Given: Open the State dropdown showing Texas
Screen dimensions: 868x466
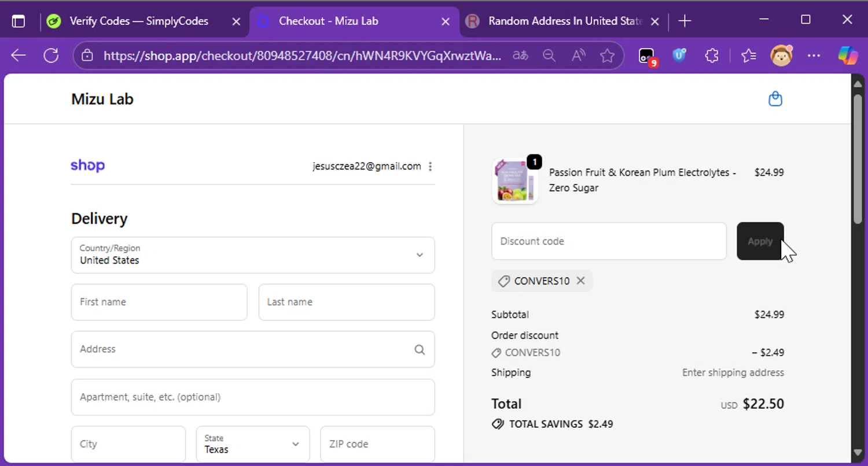Looking at the screenshot, I should click(x=253, y=444).
